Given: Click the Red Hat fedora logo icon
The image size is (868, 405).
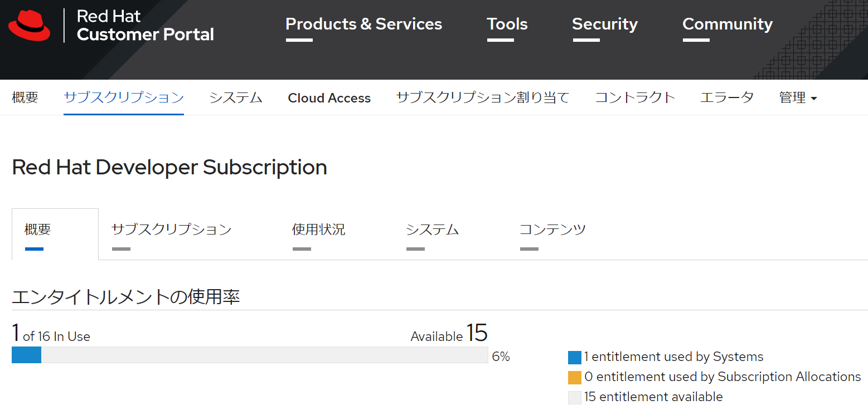Looking at the screenshot, I should 30,26.
